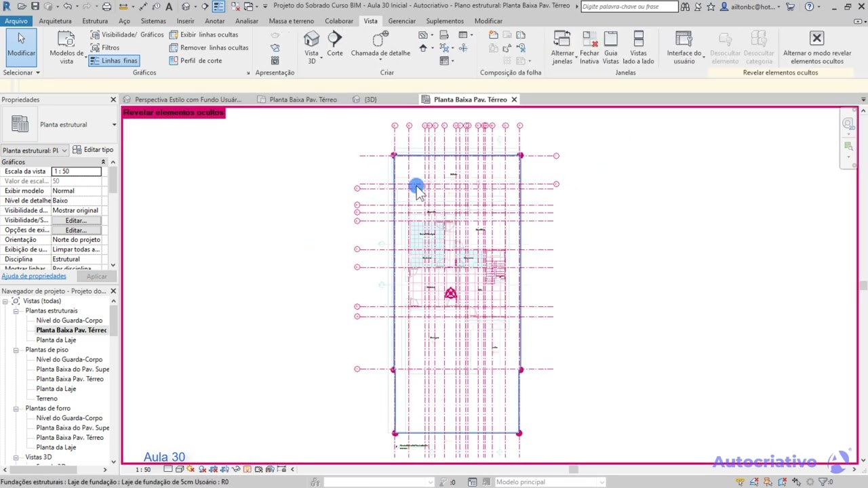This screenshot has height=488, width=868.
Task: Open the Selecionar dropdown
Action: point(21,73)
